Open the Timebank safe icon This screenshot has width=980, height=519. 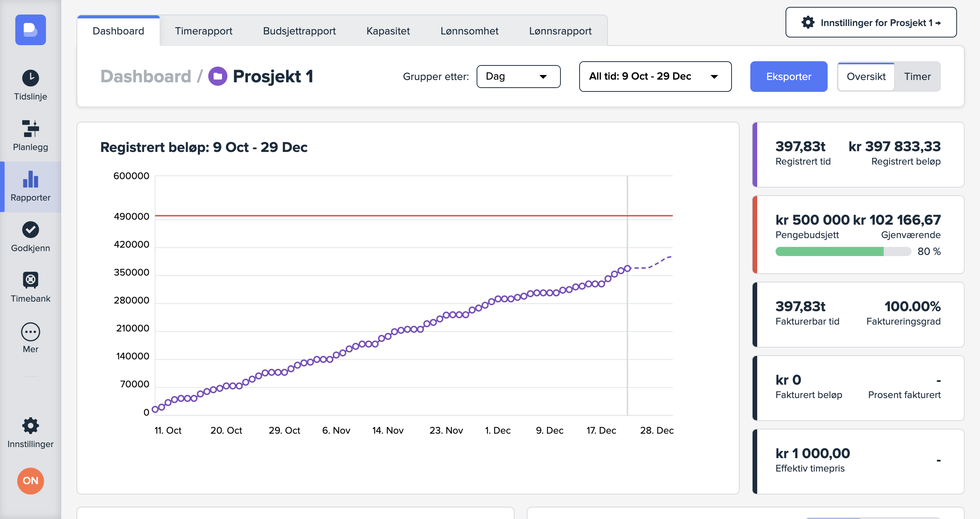pos(31,280)
